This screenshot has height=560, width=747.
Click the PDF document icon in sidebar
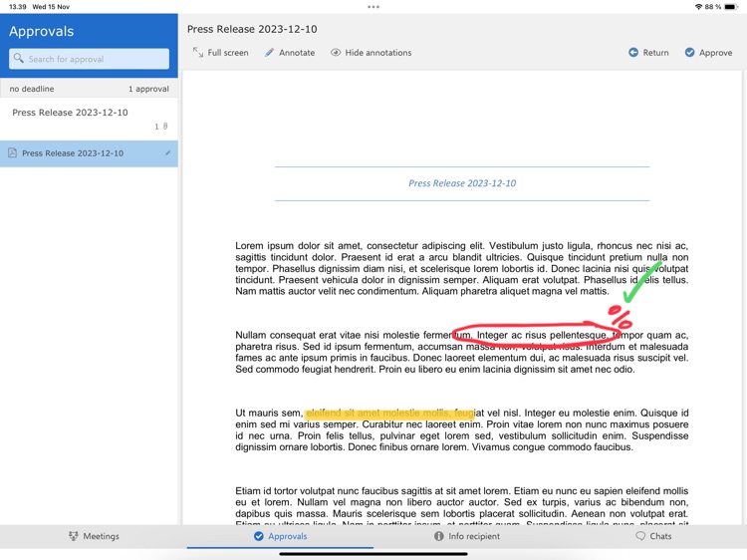[12, 153]
